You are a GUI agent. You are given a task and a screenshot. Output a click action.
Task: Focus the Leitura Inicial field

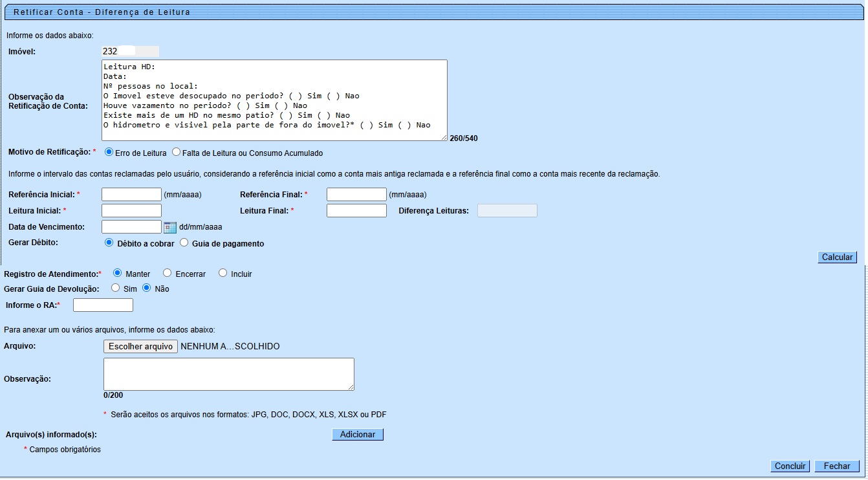click(x=132, y=210)
